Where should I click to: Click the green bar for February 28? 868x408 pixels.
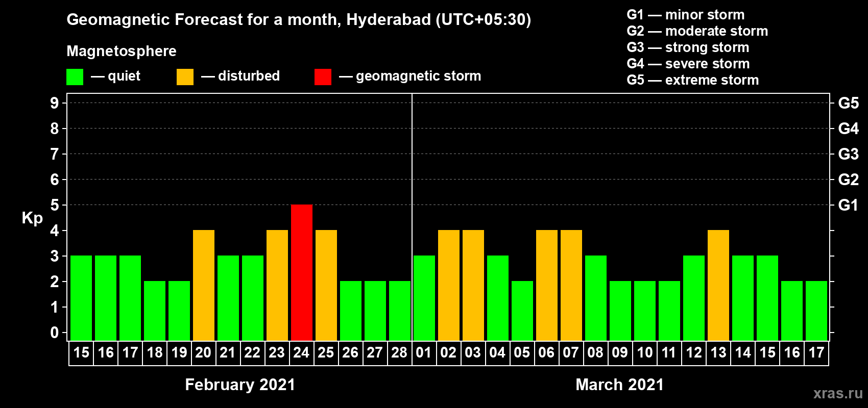pyautogui.click(x=400, y=311)
